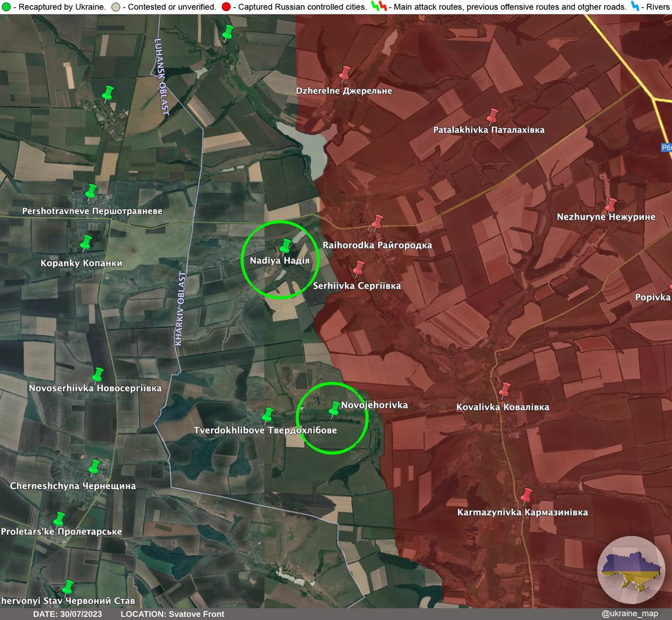Click the vertical 'KHARKIV OBLAST' border label

[x=180, y=308]
